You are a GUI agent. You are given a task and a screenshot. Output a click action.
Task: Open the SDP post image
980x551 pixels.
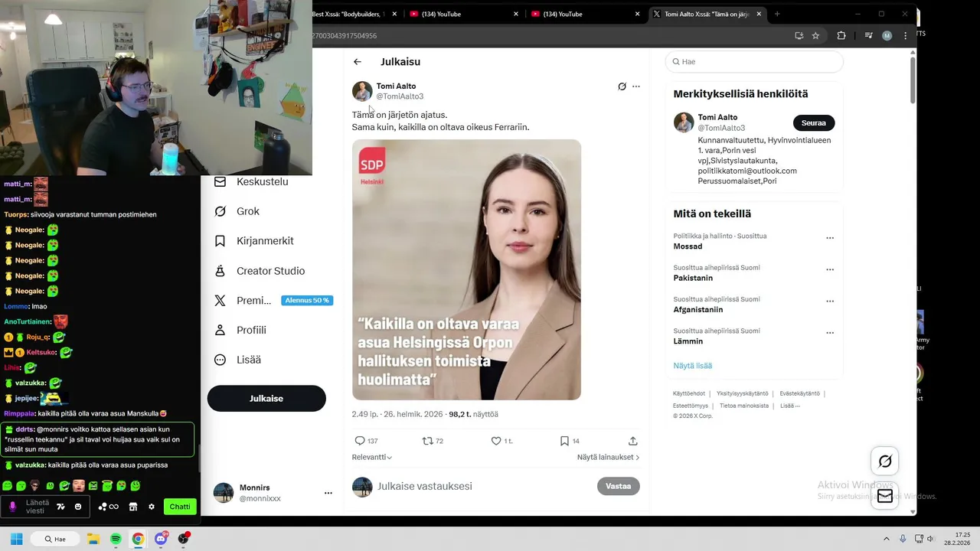(x=466, y=269)
